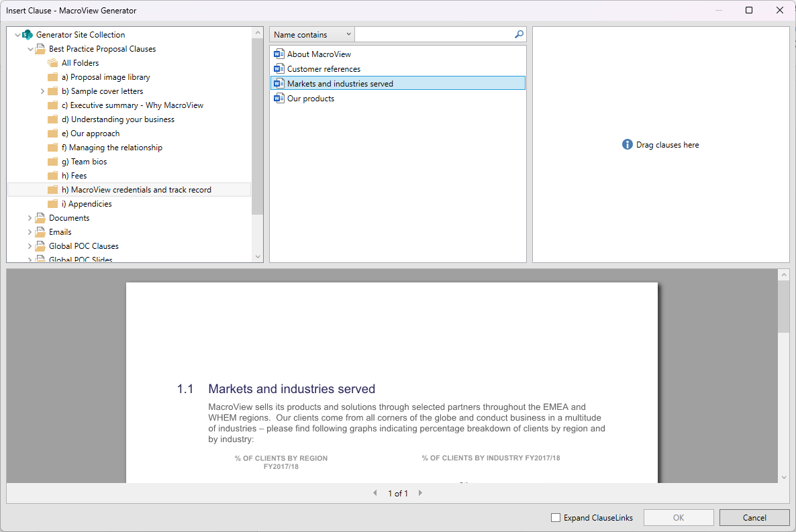Click the folder icon for Appendicies
This screenshot has height=532, width=796.
[x=53, y=204]
